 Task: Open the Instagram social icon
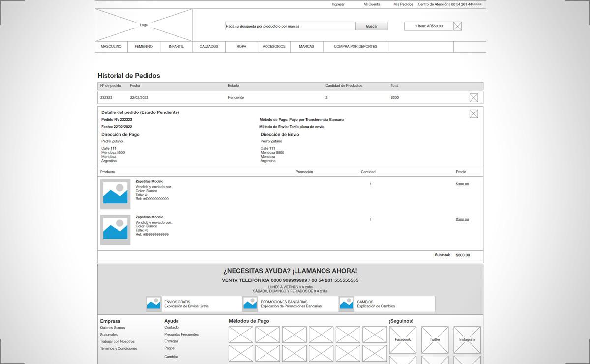pos(467,340)
